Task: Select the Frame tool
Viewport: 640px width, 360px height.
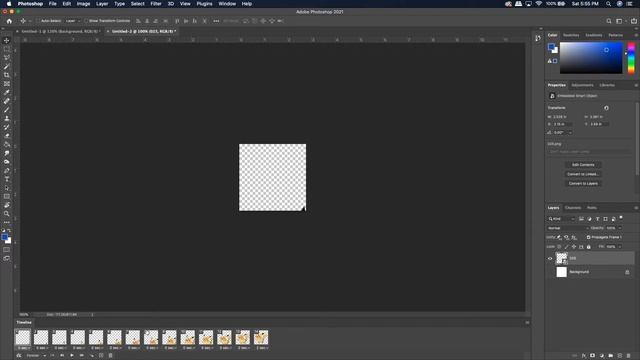Action: [7, 84]
